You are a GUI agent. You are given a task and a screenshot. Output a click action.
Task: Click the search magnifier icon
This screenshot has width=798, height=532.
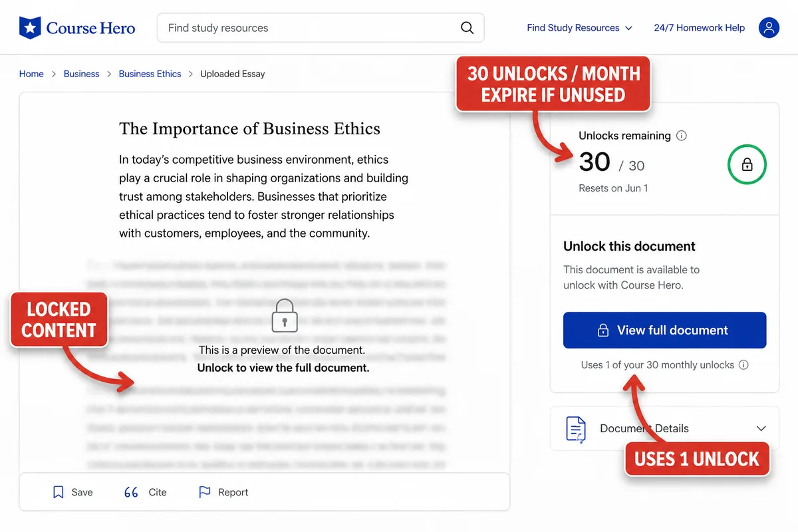pos(467,28)
